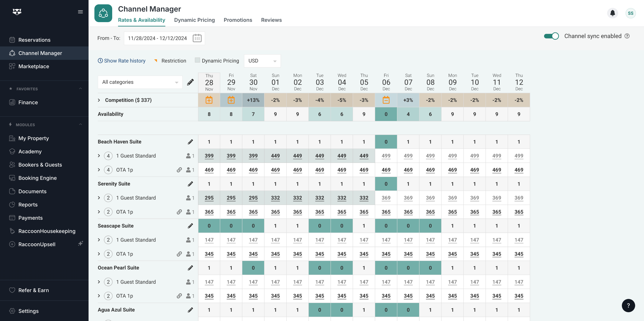644x321 pixels.
Task: Expand the Competition ($ 337) row
Action: 99,100
